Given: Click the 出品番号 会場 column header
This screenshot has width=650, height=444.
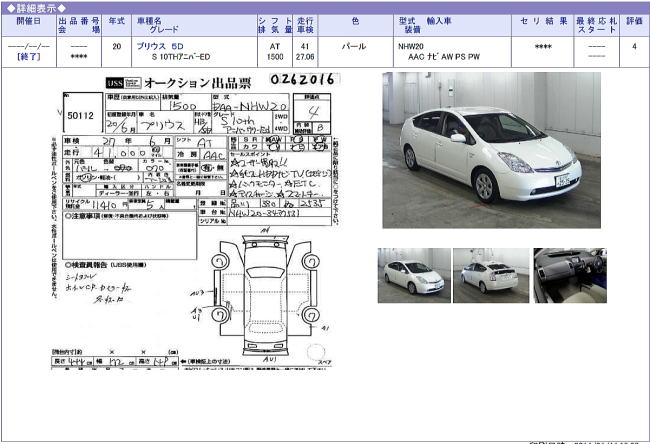Looking at the screenshot, I should pos(79,25).
